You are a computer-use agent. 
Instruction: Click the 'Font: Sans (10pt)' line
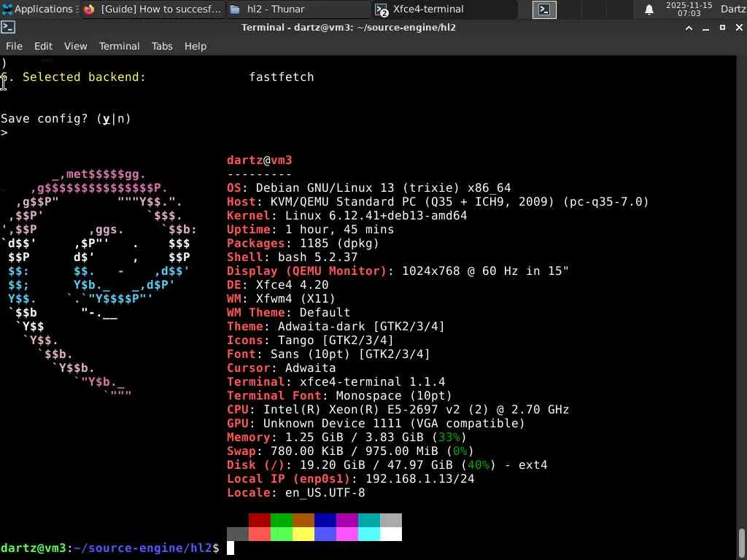[328, 354]
